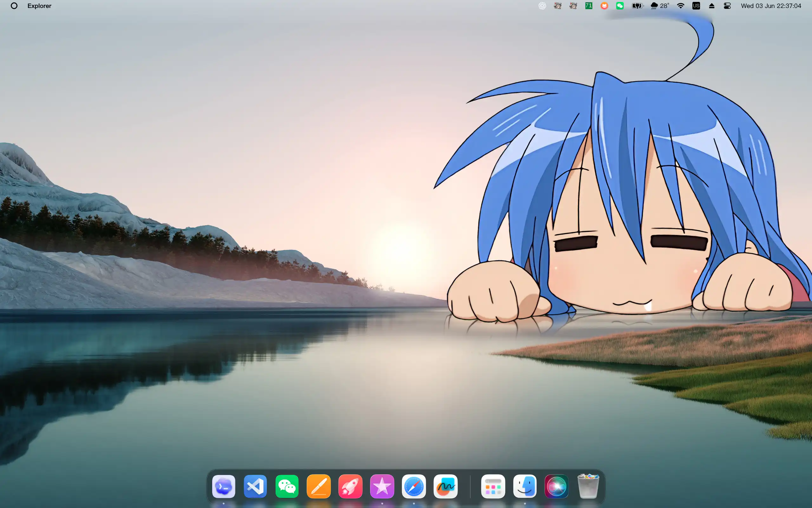Open the Wi-Fi menu

[x=680, y=6]
